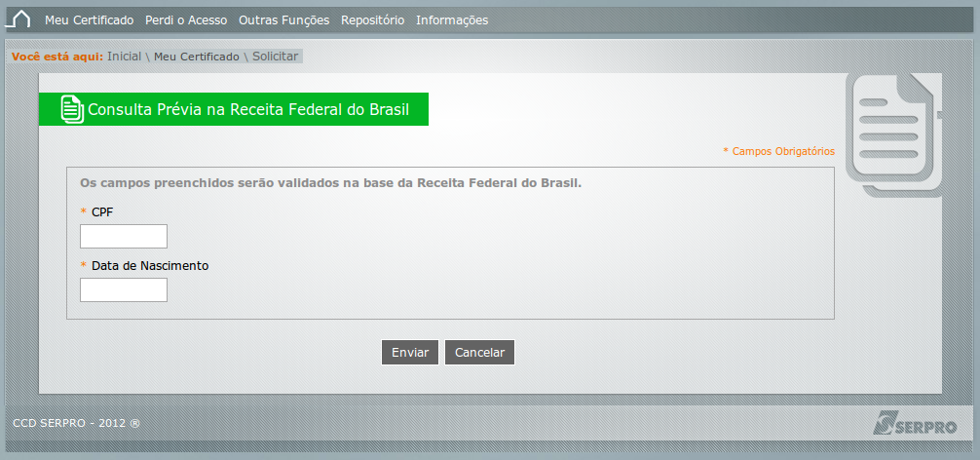Screen dimensions: 980x460
Task: Click the Data de Nascimento label
Action: click(x=150, y=266)
